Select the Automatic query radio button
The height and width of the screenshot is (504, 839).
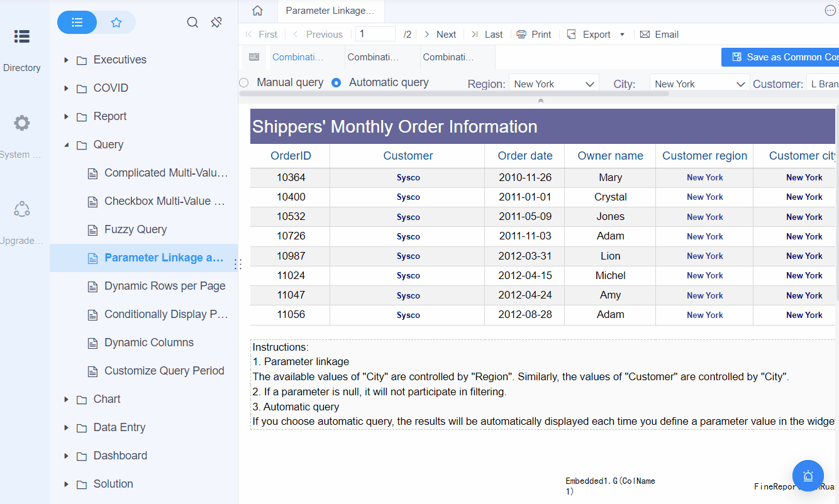click(336, 82)
